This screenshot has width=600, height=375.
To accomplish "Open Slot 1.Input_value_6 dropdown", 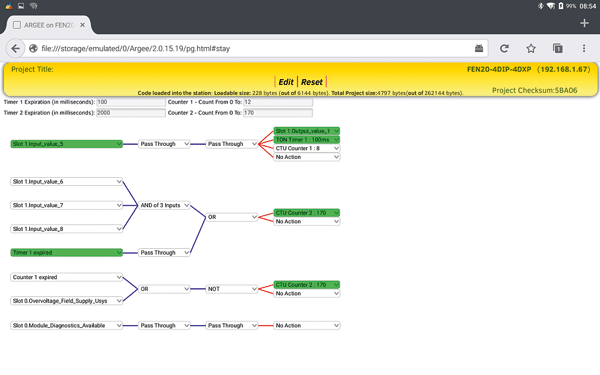I will [67, 181].
